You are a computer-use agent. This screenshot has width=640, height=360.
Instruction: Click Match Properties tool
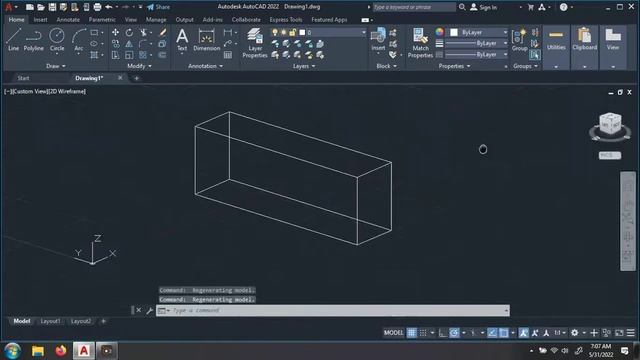420,43
